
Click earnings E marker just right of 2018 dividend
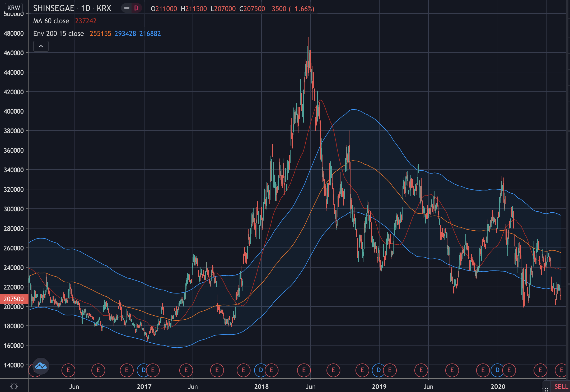[272, 370]
